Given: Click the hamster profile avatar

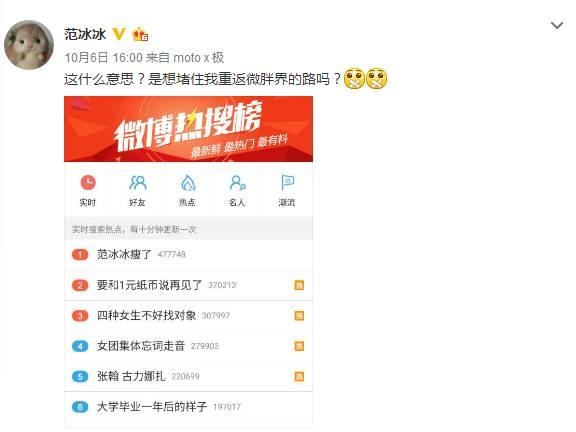Looking at the screenshot, I should pos(29,45).
